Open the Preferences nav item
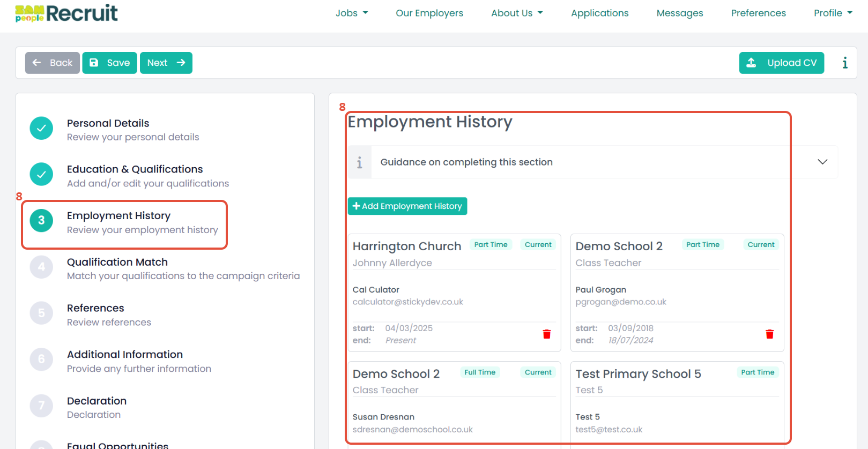 pos(758,13)
